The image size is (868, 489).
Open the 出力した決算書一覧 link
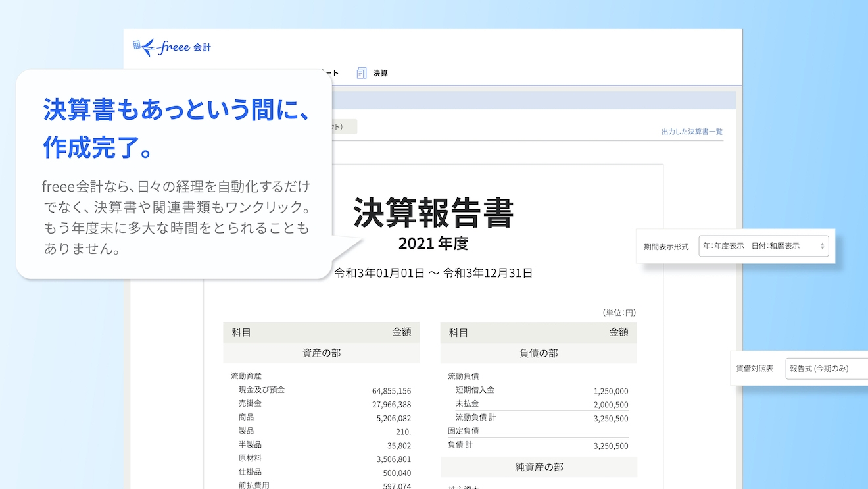(692, 132)
